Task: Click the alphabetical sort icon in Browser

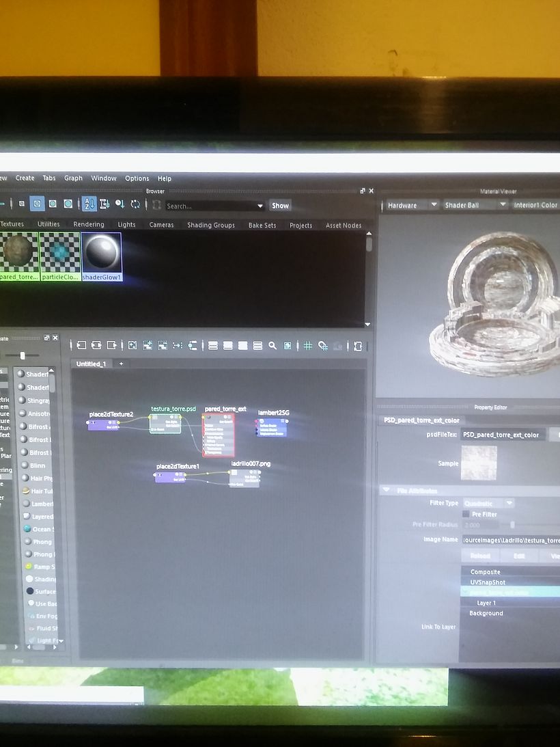Action: tap(89, 204)
